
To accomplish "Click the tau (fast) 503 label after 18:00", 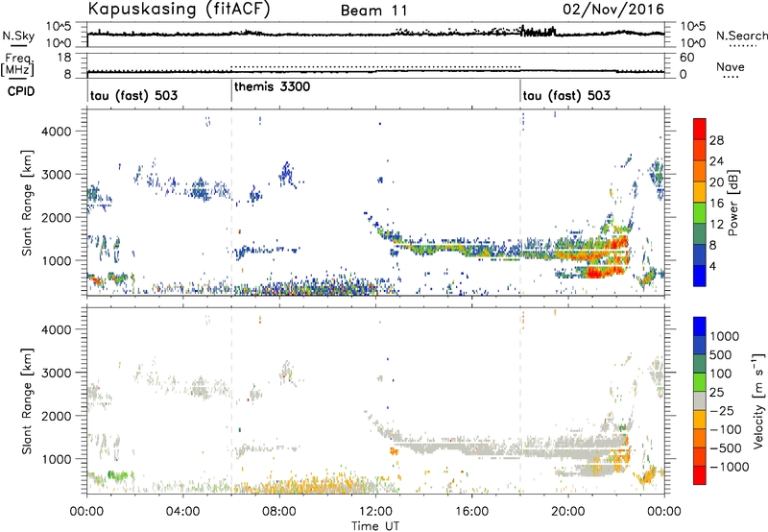I will tap(566, 95).
